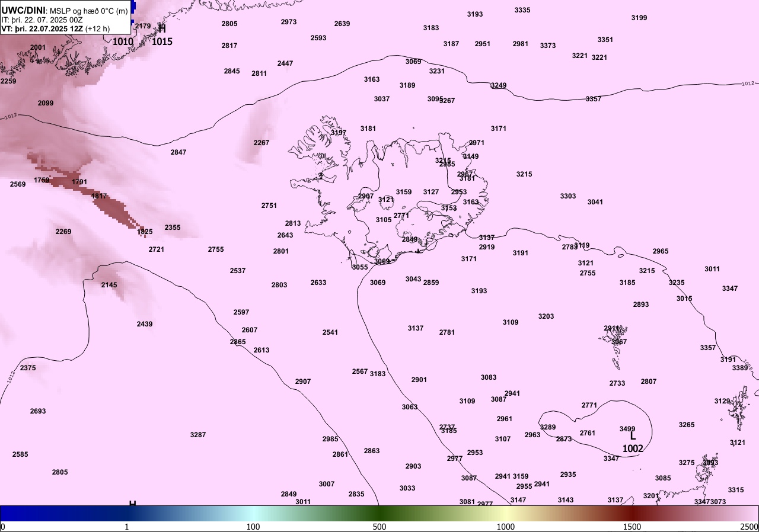Click the 2585 height value

(x=20, y=454)
